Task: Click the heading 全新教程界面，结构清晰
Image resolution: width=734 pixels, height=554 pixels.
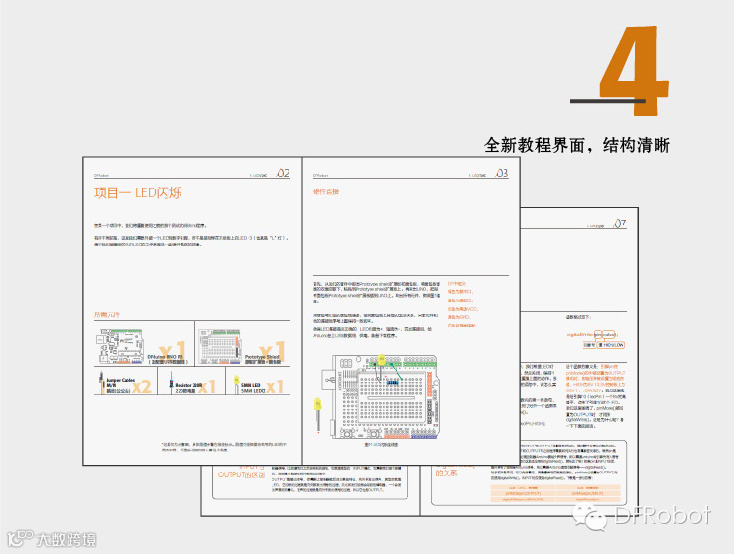Action: coord(577,145)
